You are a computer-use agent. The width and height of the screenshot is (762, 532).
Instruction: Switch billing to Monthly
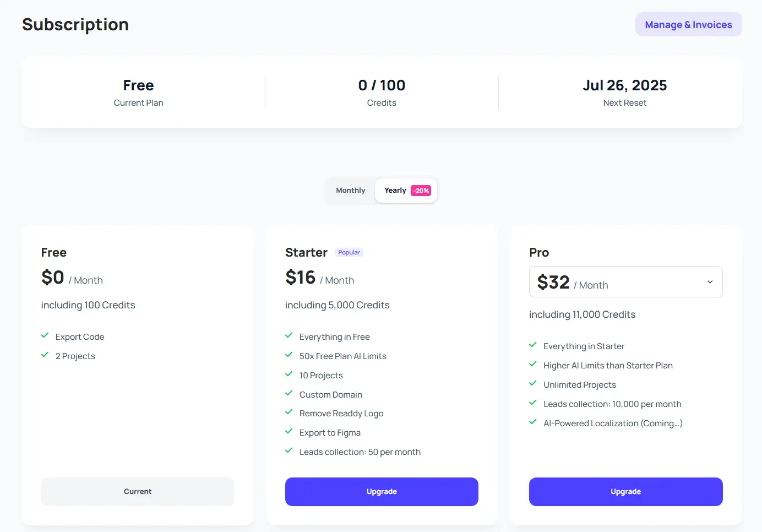pos(351,191)
